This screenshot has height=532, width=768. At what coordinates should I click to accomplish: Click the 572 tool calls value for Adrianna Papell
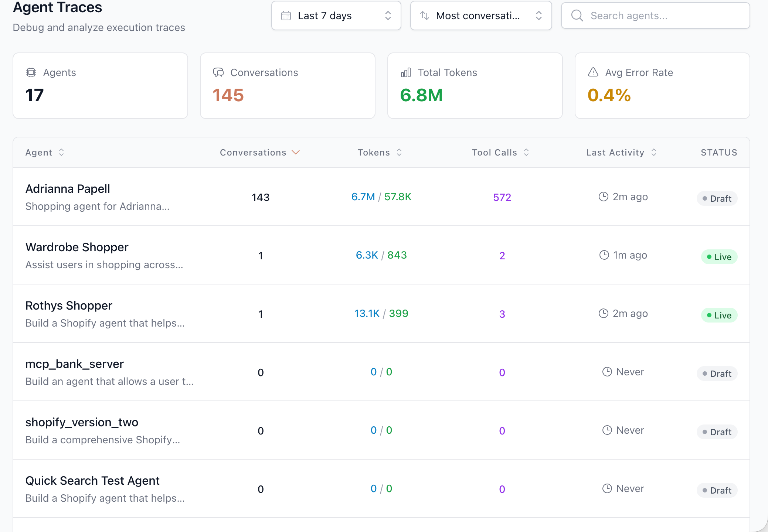502,197
